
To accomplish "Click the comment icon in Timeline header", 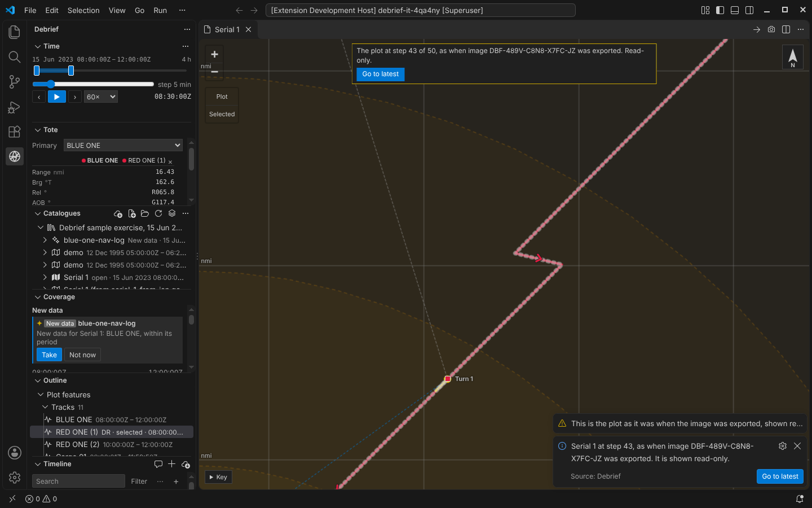I will point(158,464).
